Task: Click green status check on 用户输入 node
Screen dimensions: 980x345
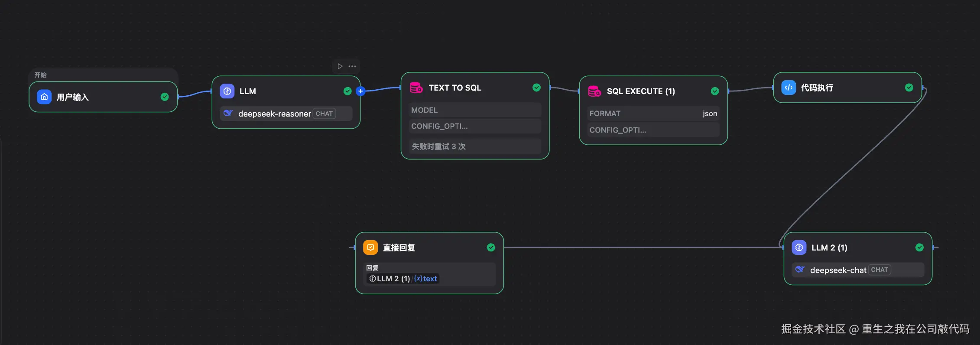Action: pyautogui.click(x=165, y=97)
